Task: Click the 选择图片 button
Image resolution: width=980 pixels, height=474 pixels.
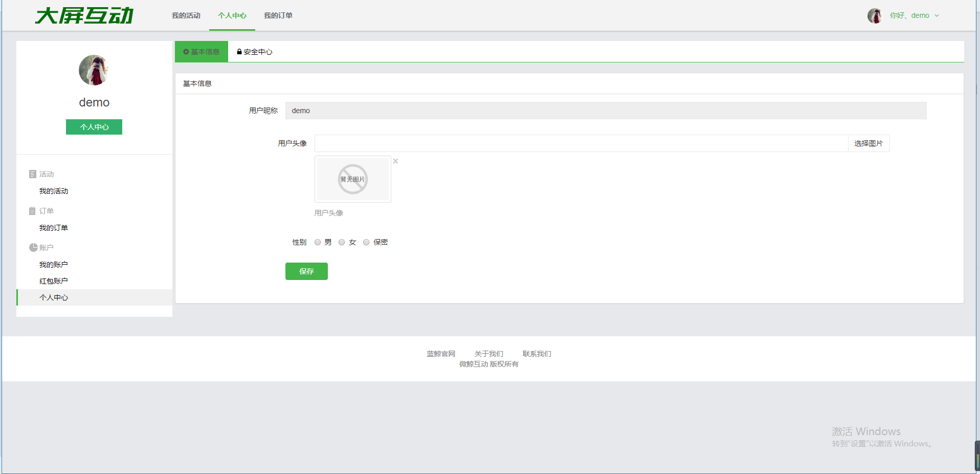Action: coord(868,143)
